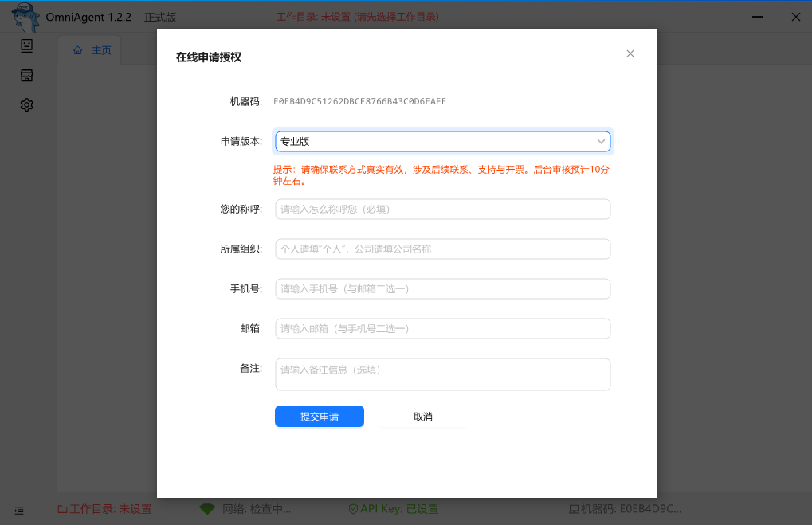Submit the application with 提交申请 button
Viewport: 812px width, 525px height.
[x=319, y=416]
